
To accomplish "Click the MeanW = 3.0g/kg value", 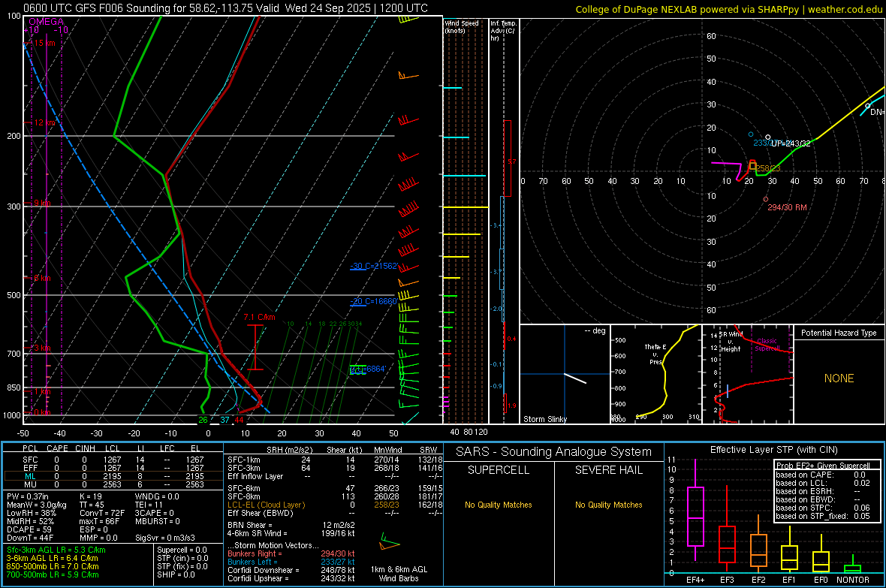I will click(36, 505).
